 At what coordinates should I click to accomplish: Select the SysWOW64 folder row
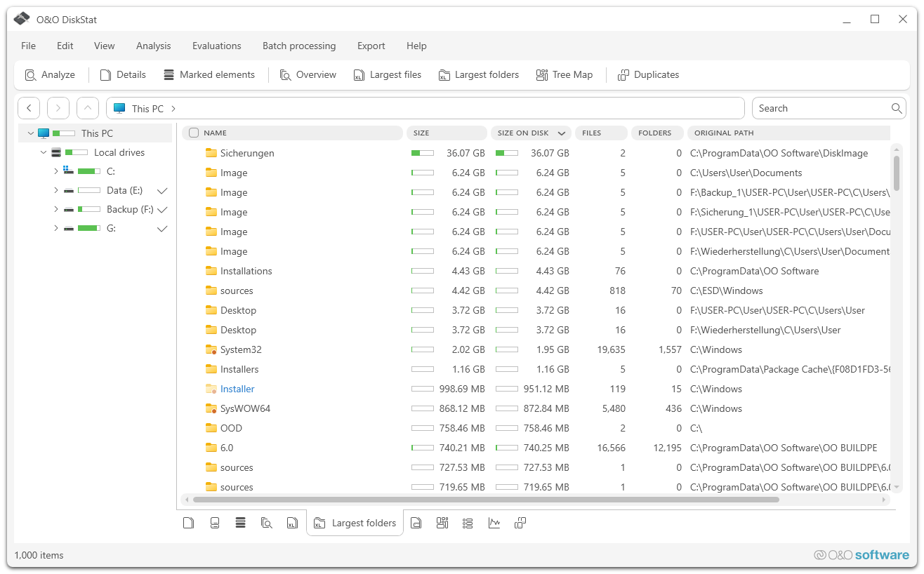(536, 408)
